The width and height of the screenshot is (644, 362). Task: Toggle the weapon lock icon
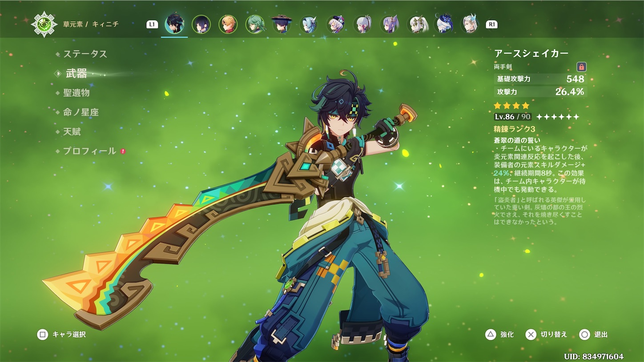pyautogui.click(x=581, y=67)
